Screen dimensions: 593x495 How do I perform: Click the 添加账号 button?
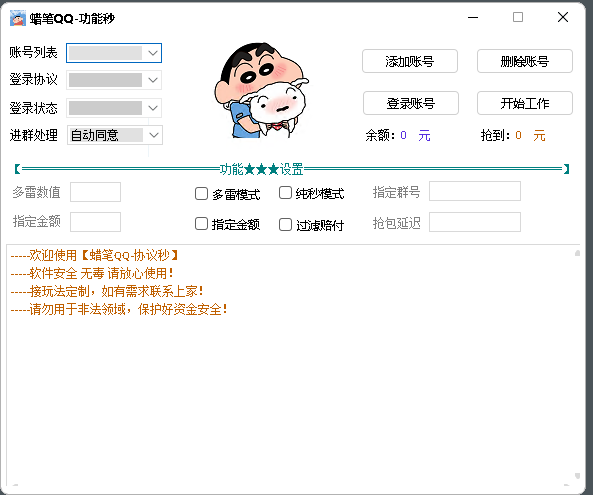pyautogui.click(x=410, y=61)
